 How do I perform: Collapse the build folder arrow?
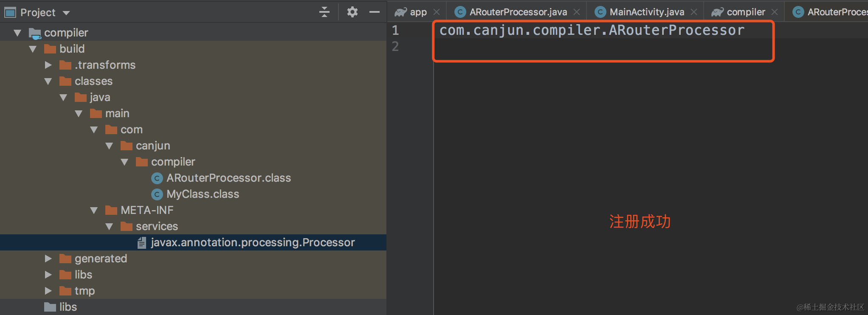[33, 49]
